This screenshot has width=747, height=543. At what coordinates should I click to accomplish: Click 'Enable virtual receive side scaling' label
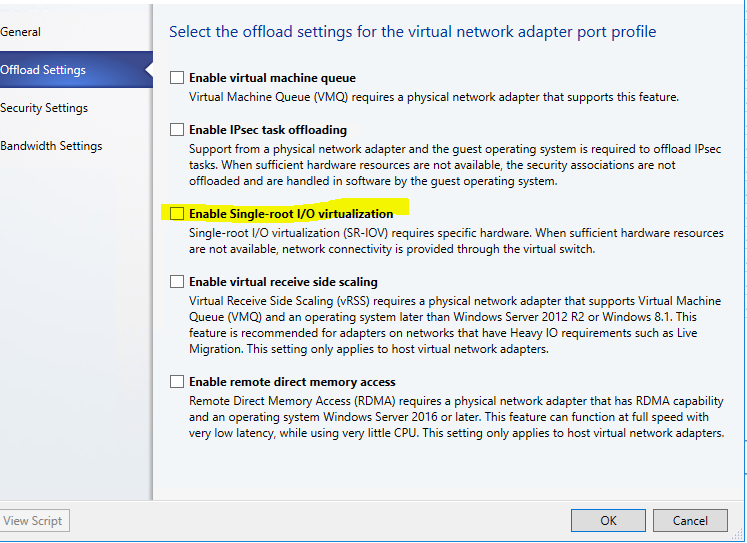point(283,282)
